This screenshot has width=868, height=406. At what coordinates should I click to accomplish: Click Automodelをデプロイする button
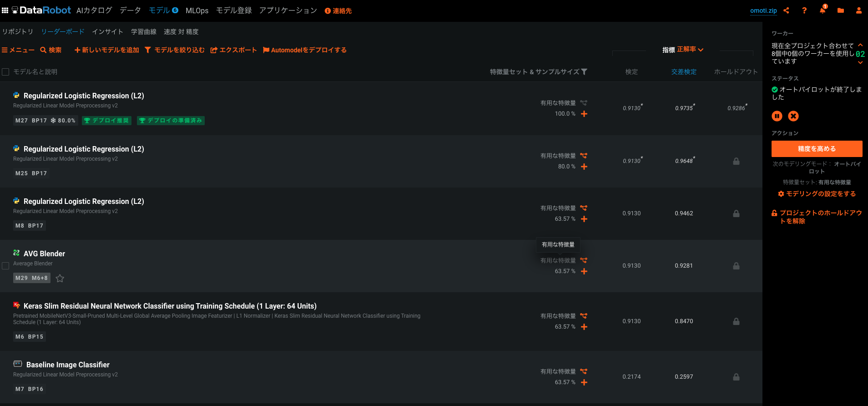pyautogui.click(x=305, y=50)
